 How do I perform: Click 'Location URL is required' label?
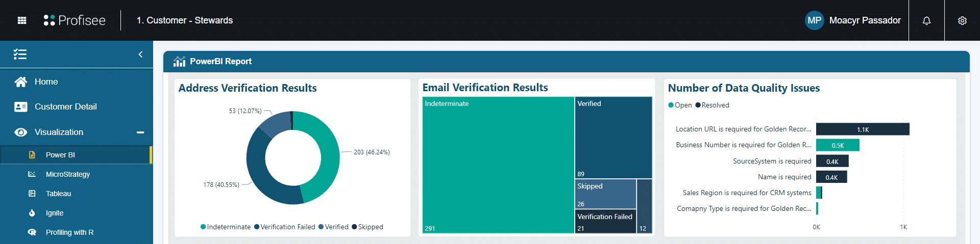pos(743,129)
